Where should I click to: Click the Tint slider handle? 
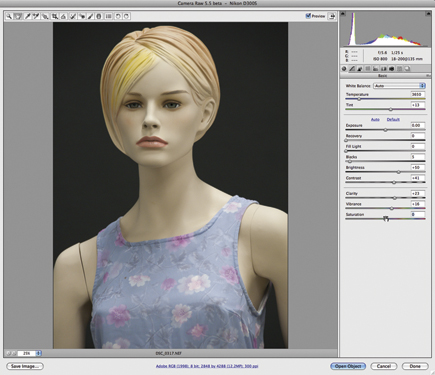pos(391,109)
